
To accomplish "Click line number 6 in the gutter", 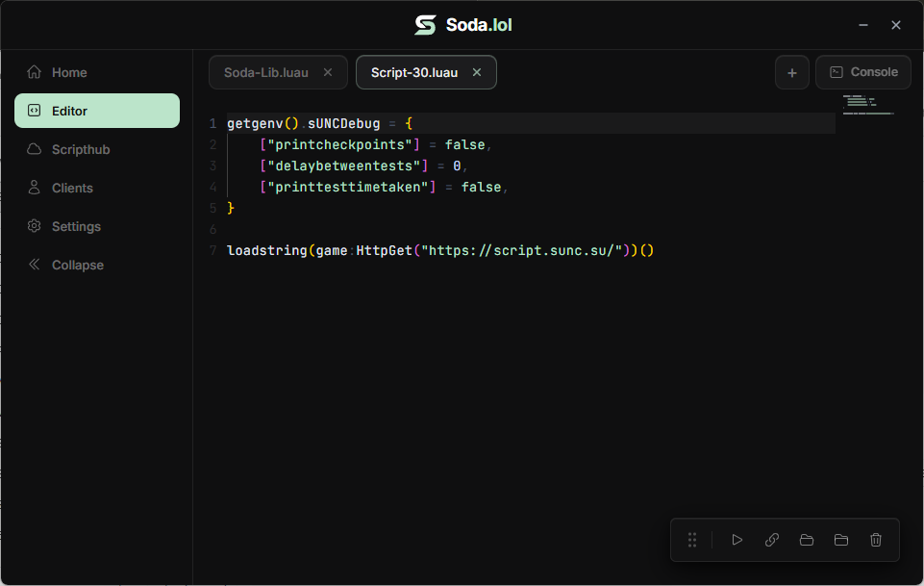I will [x=212, y=229].
